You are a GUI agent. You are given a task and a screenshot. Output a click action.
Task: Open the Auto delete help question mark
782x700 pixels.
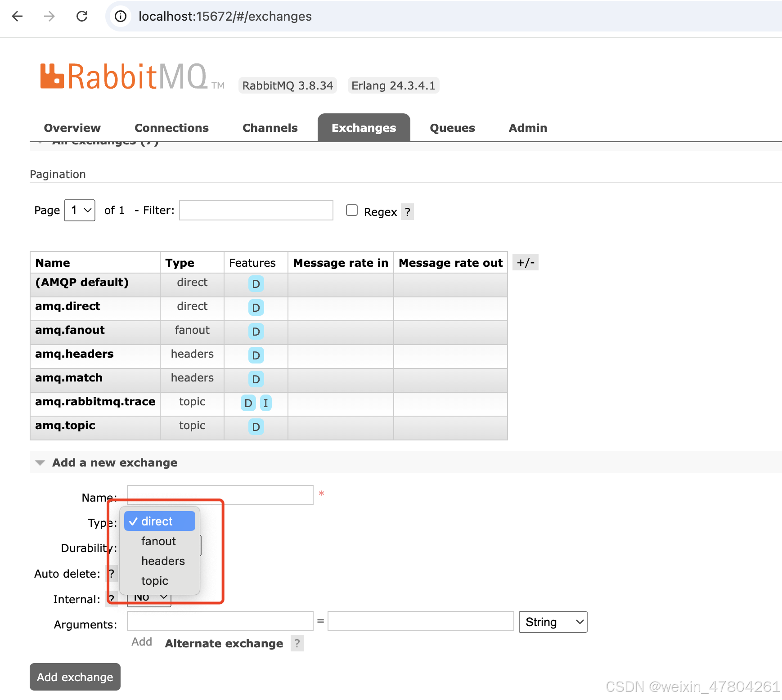point(112,574)
